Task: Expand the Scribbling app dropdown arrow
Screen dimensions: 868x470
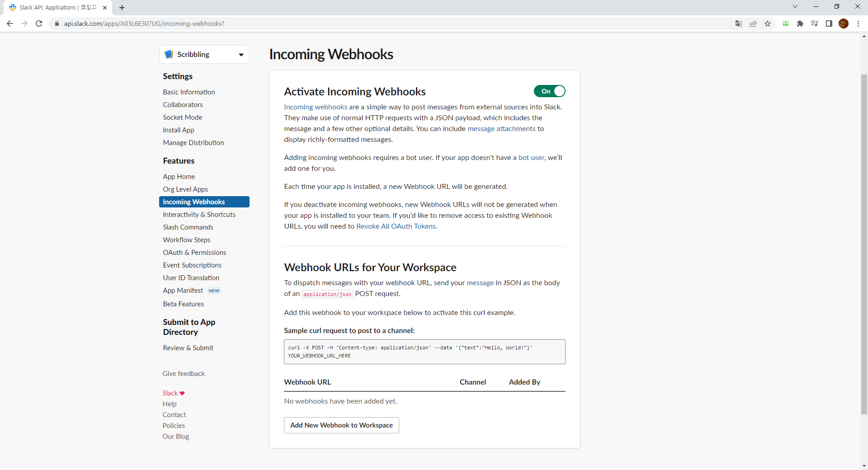Action: click(x=241, y=55)
